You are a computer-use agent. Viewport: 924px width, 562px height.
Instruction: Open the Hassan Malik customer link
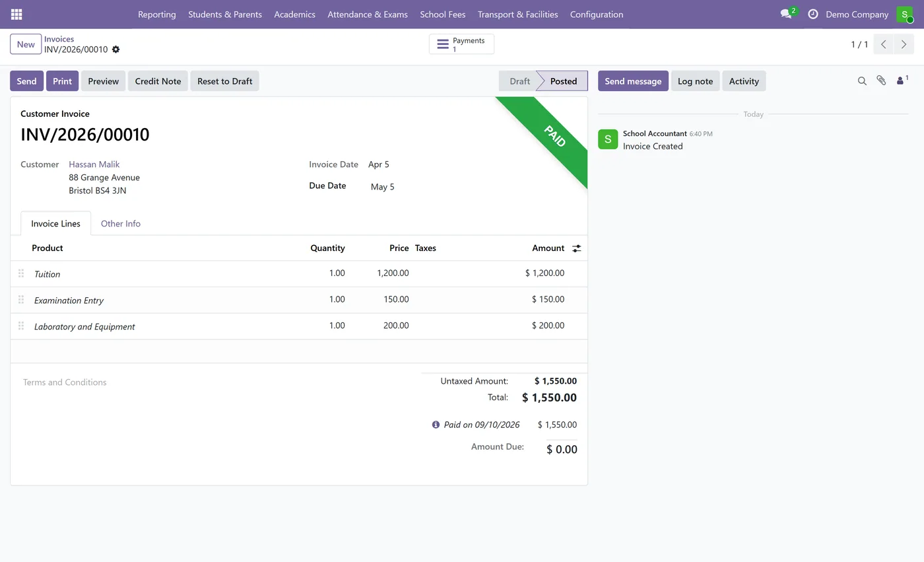pyautogui.click(x=94, y=164)
